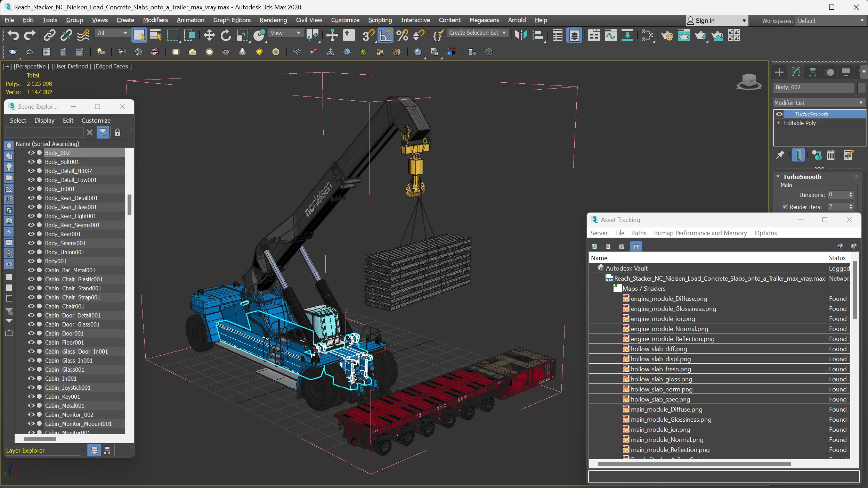The width and height of the screenshot is (868, 488).
Task: Click the Scene Explorer search field
Action: tap(44, 132)
